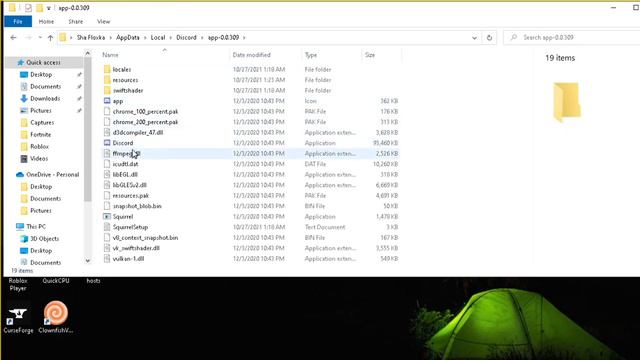
Task: Select the icudtl.dat file
Action: click(x=125, y=164)
